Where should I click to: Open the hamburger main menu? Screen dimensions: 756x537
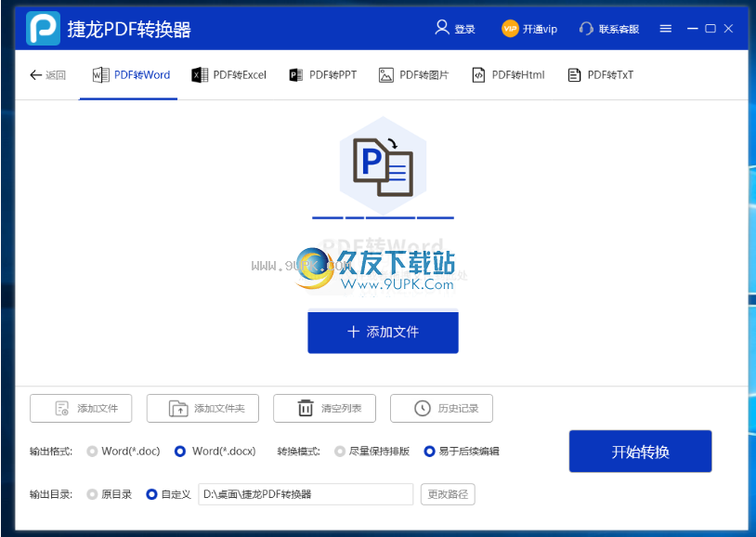[x=665, y=29]
